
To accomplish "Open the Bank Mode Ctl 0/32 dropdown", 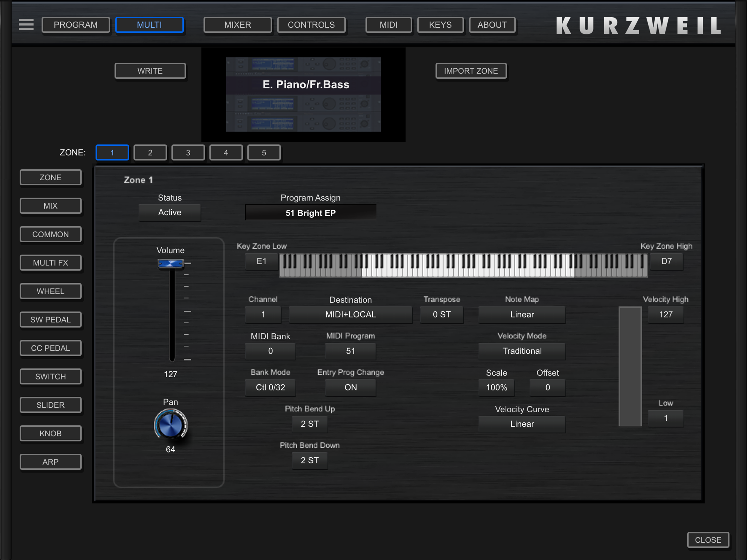I will point(270,387).
